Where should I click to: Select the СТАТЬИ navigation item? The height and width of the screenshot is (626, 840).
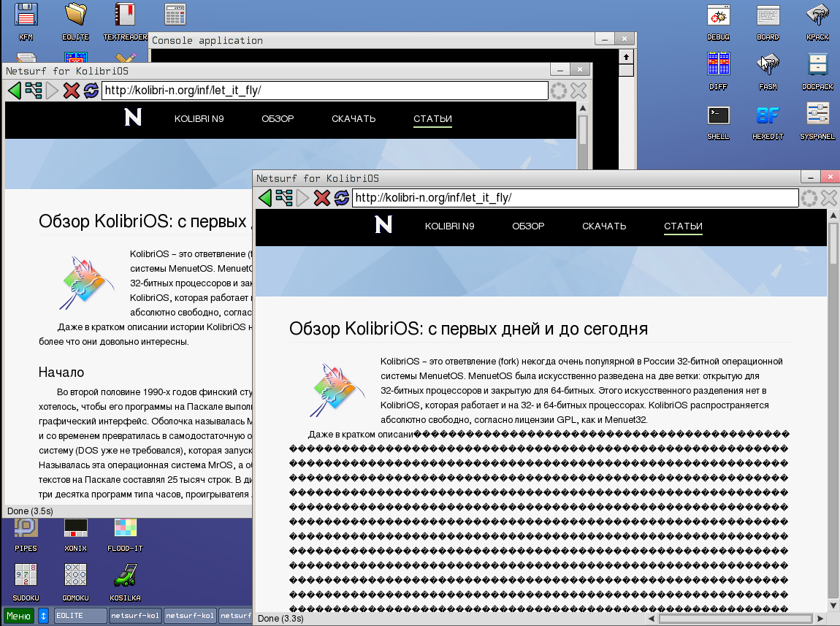pos(682,226)
